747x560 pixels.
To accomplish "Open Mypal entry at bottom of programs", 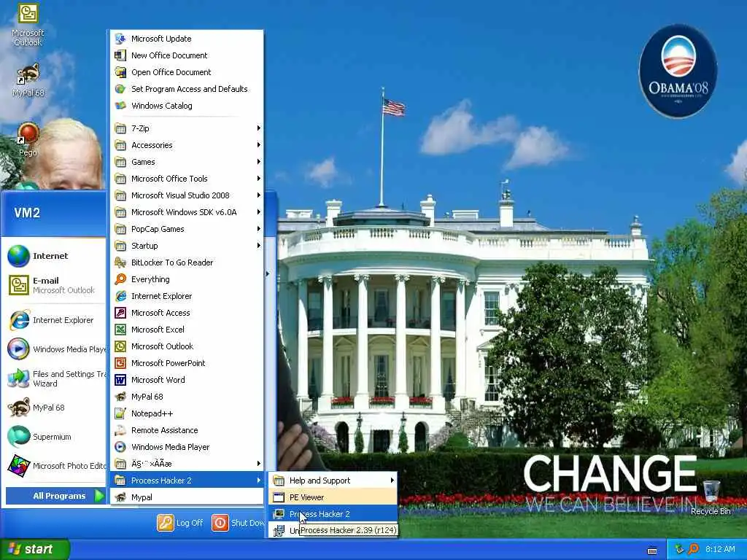I will pyautogui.click(x=187, y=497).
